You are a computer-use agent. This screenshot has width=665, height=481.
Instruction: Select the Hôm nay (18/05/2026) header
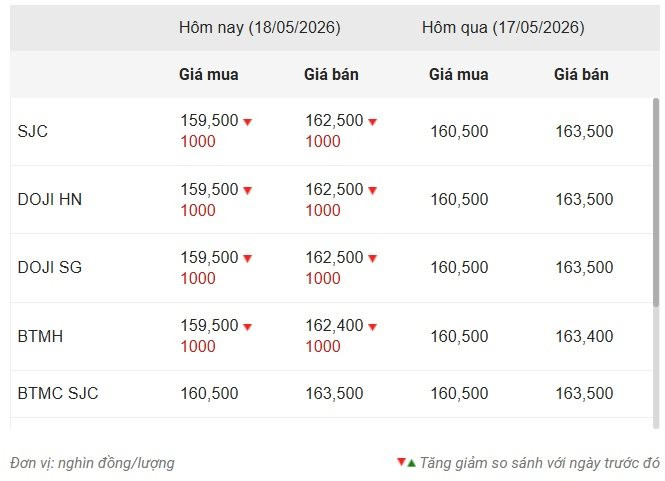tap(260, 28)
